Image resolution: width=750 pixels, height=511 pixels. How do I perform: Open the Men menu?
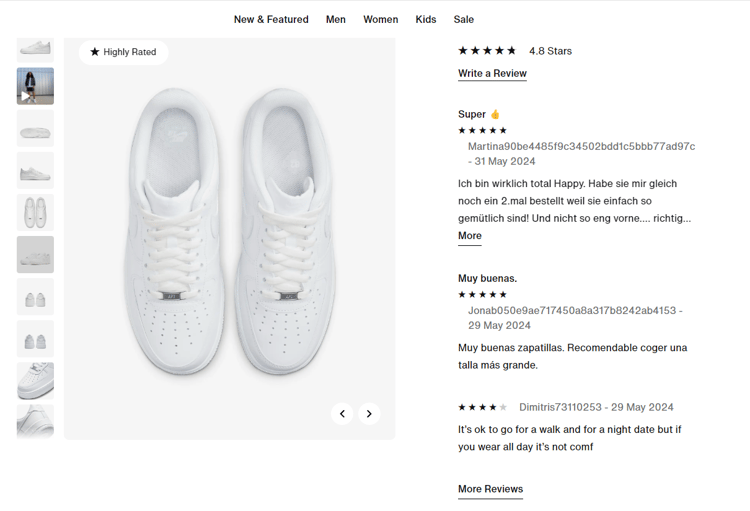click(x=336, y=19)
